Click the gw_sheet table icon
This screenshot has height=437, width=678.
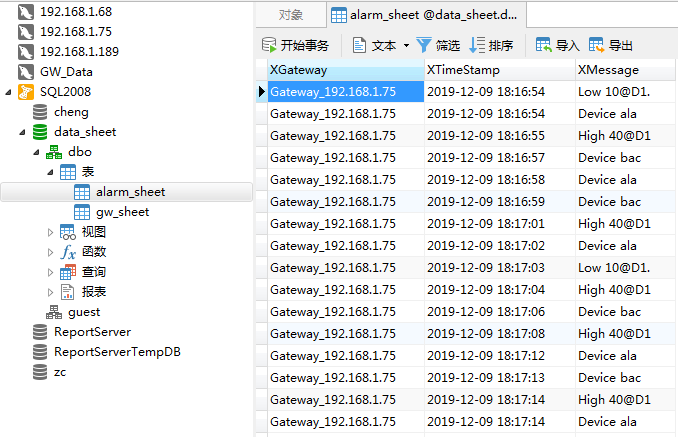point(82,212)
